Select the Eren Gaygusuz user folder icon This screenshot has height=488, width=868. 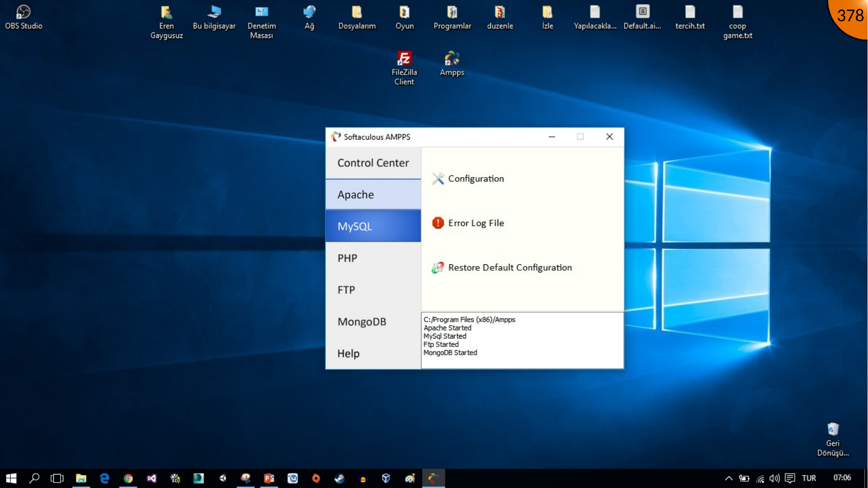[167, 22]
